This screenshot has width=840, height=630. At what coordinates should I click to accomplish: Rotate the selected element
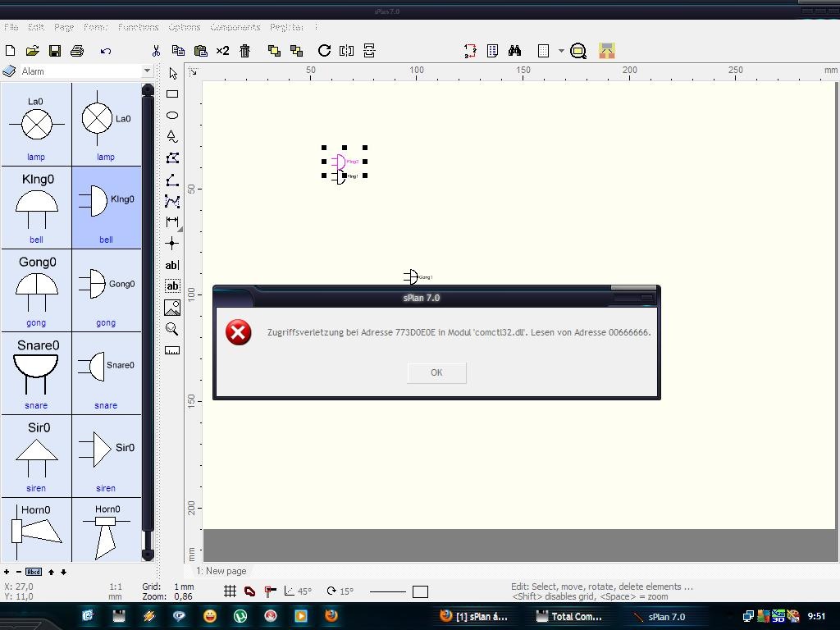coord(324,51)
